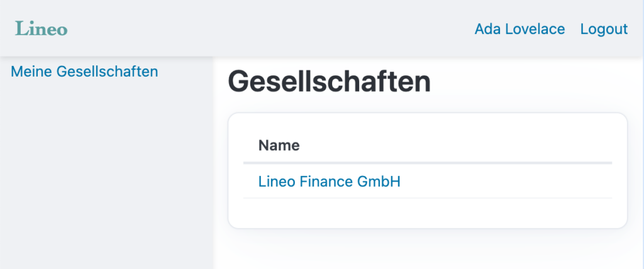Click the Name column header
Image resolution: width=644 pixels, height=269 pixels.
pos(279,146)
